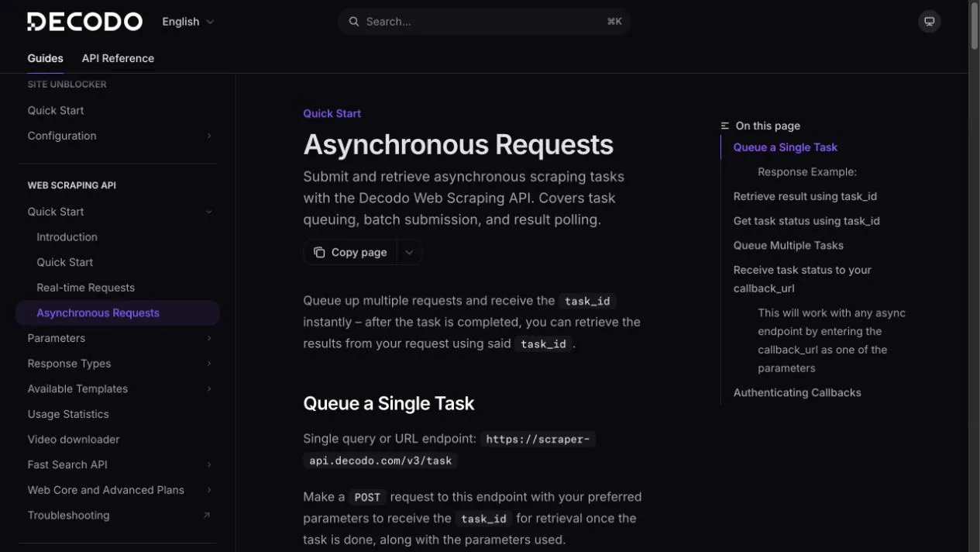980x552 pixels.
Task: Jump to 'This will work with any async' entry
Action: [x=831, y=340]
